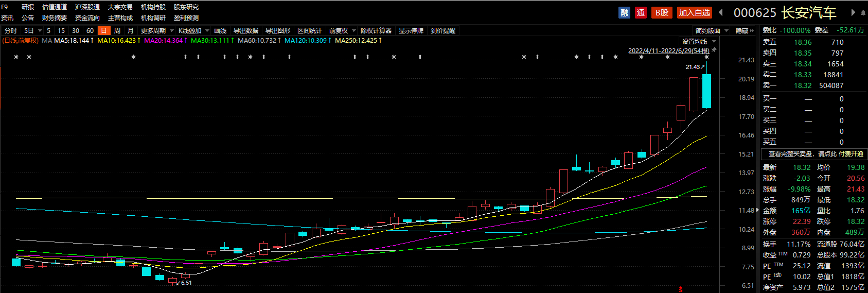Viewport: 868px width, 293px height.
Task: Click the blue 融 margin trading badge
Action: (x=624, y=13)
